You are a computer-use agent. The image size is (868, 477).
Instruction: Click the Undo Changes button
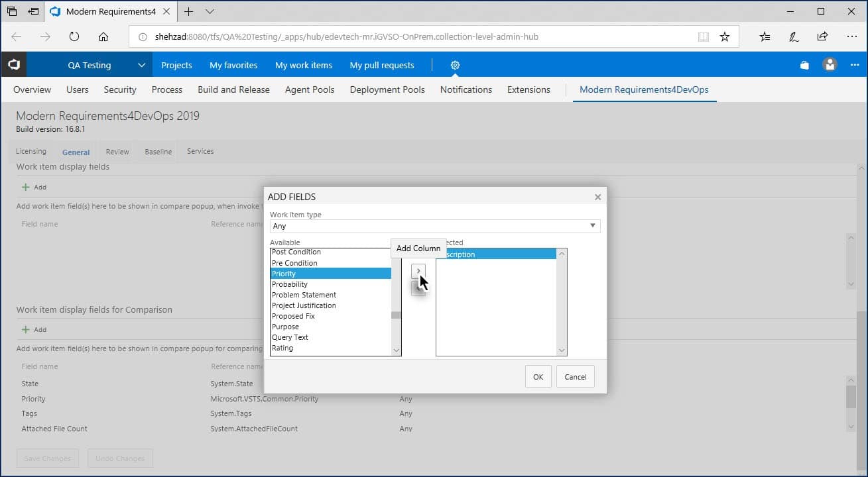tap(120, 458)
